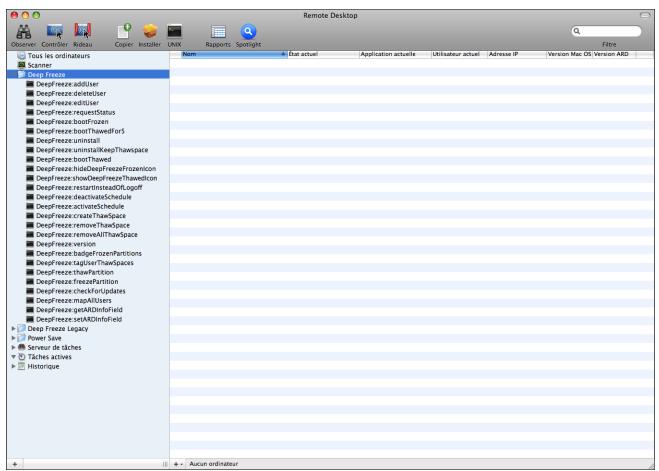This screenshot has width=659, height=471.
Task: Select DeepFreeze:bootFrozen task
Action: pyautogui.click(x=72, y=121)
